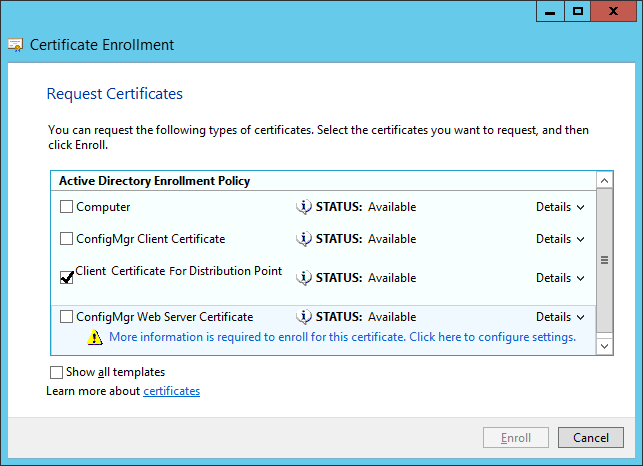Expand Details for Distribution Point certificate
This screenshot has width=643, height=466.
pyautogui.click(x=560, y=278)
